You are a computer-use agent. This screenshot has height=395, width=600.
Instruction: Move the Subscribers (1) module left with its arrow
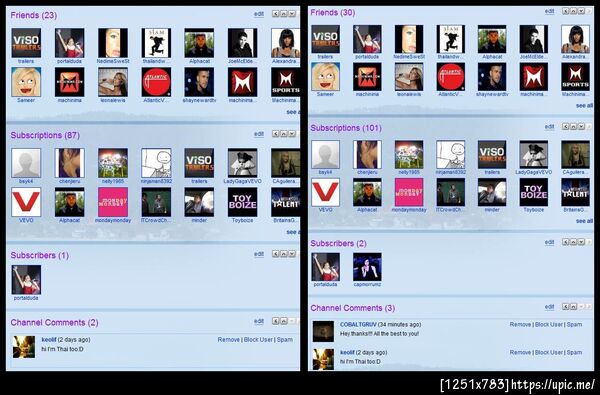coord(276,254)
